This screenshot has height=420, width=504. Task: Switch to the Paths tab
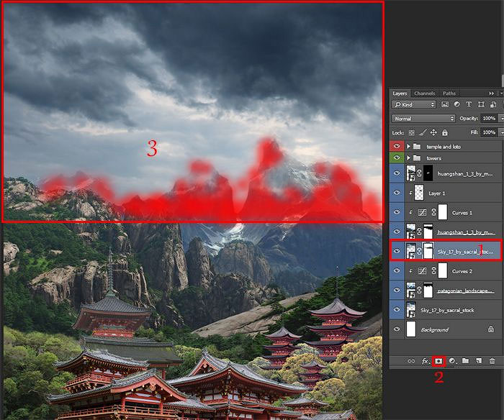(449, 93)
